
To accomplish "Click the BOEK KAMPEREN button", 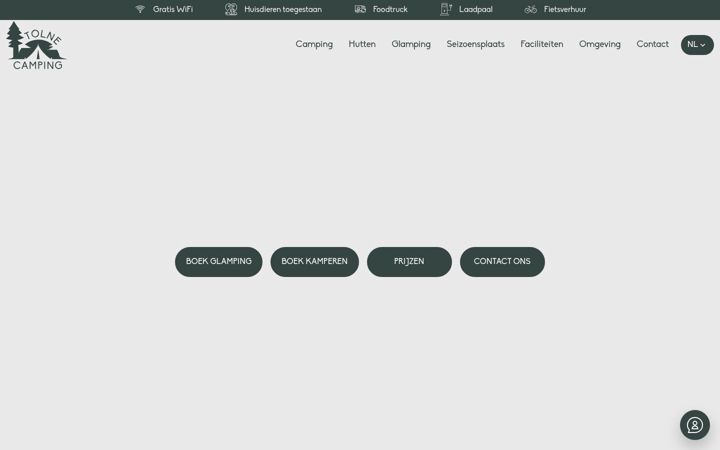I will click(x=315, y=262).
